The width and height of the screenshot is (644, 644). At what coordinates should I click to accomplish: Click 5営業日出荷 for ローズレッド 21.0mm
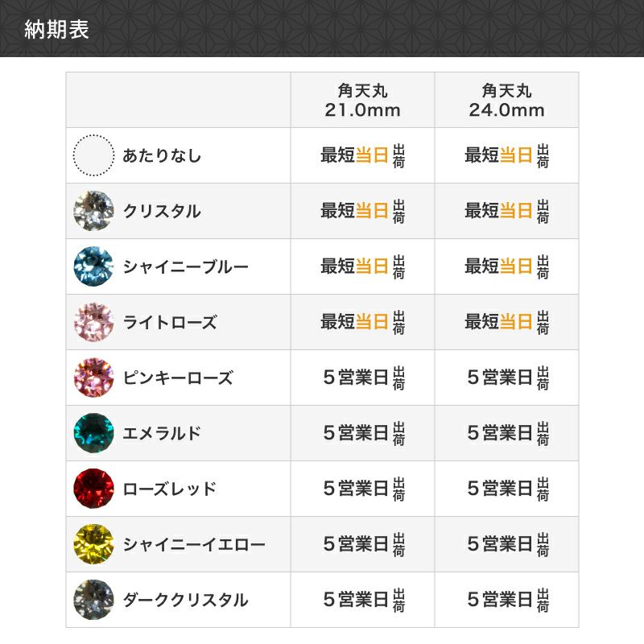coord(362,489)
